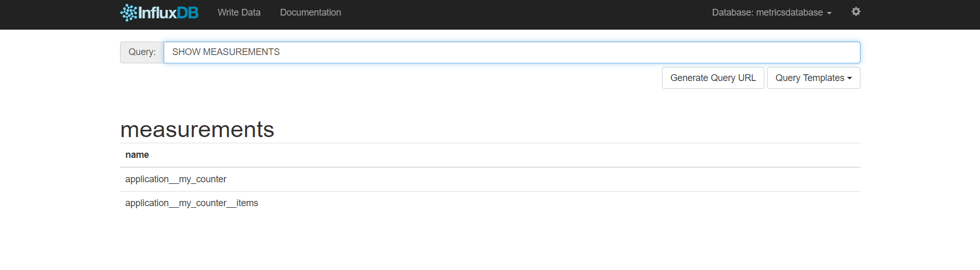Open the Query Templates dropdown
This screenshot has height=270, width=980.
click(x=813, y=78)
